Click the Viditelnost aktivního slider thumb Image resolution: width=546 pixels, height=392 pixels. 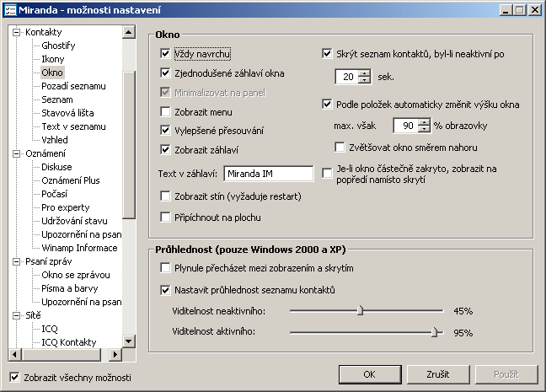coord(434,331)
